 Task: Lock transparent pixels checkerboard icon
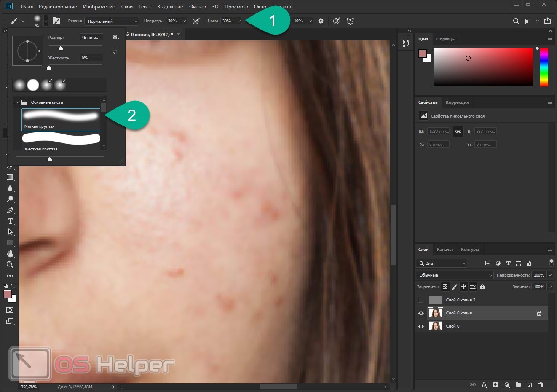(445, 287)
